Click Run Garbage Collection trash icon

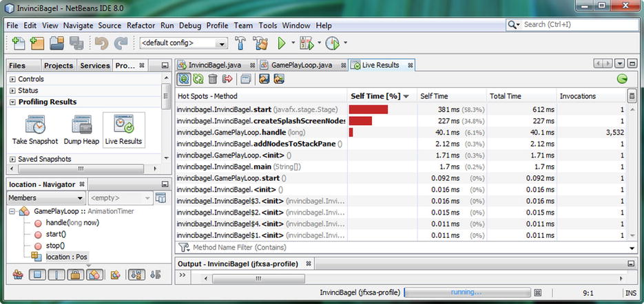(x=213, y=79)
